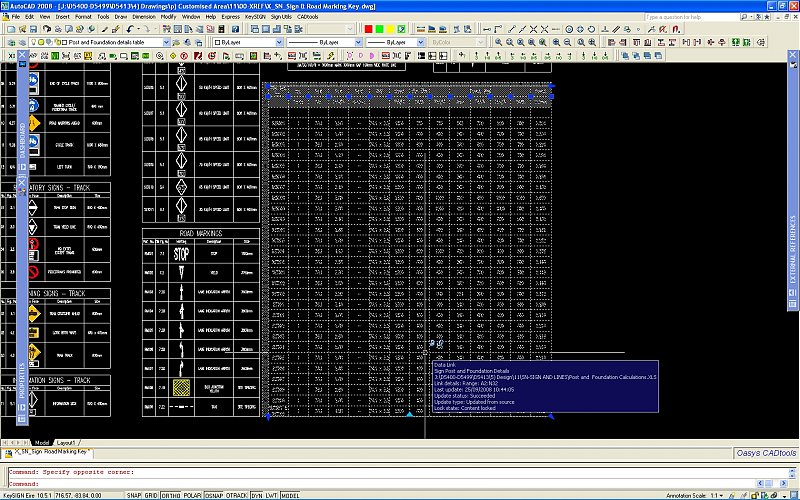Screen dimensions: 800x500
Task: Switch to the Layout1 tab
Action: click(x=67, y=441)
